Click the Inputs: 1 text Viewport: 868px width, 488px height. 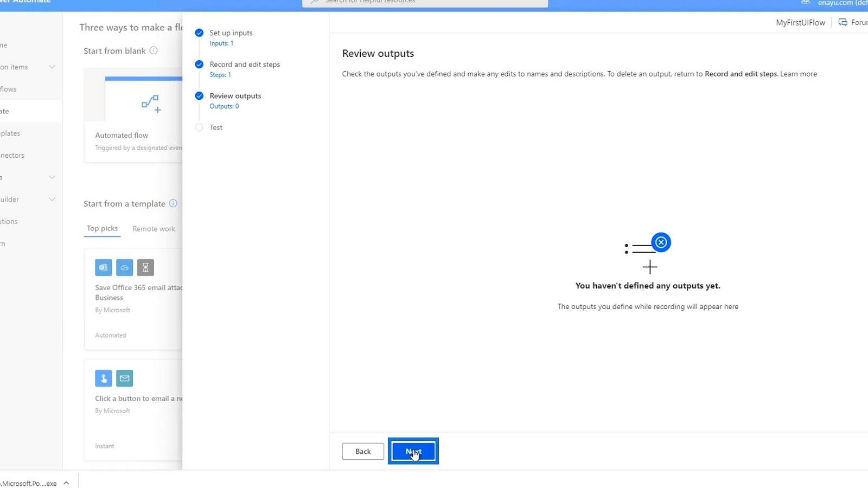[x=221, y=43]
